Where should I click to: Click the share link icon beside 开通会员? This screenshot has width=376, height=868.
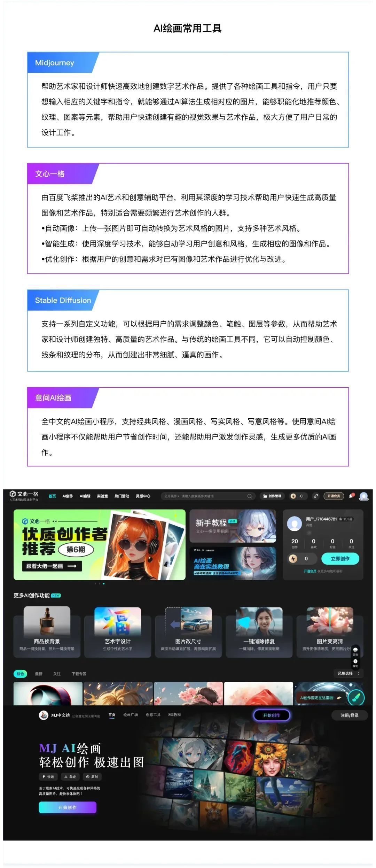click(315, 496)
